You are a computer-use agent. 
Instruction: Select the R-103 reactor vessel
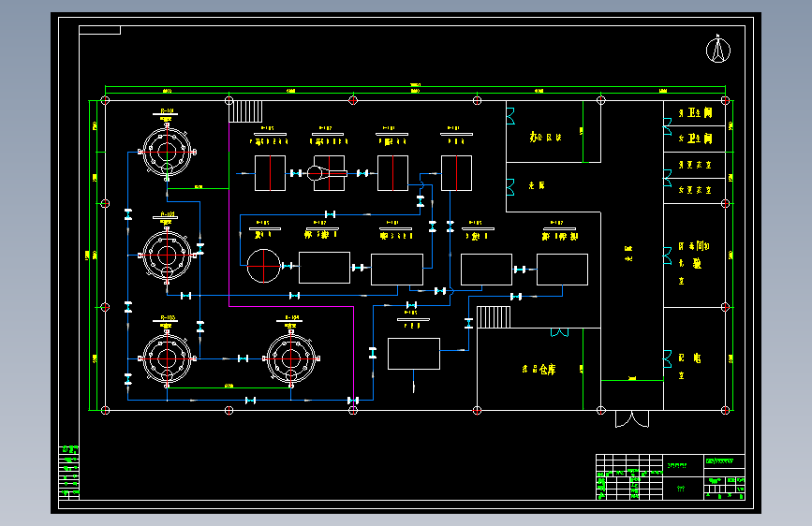[x=167, y=358]
